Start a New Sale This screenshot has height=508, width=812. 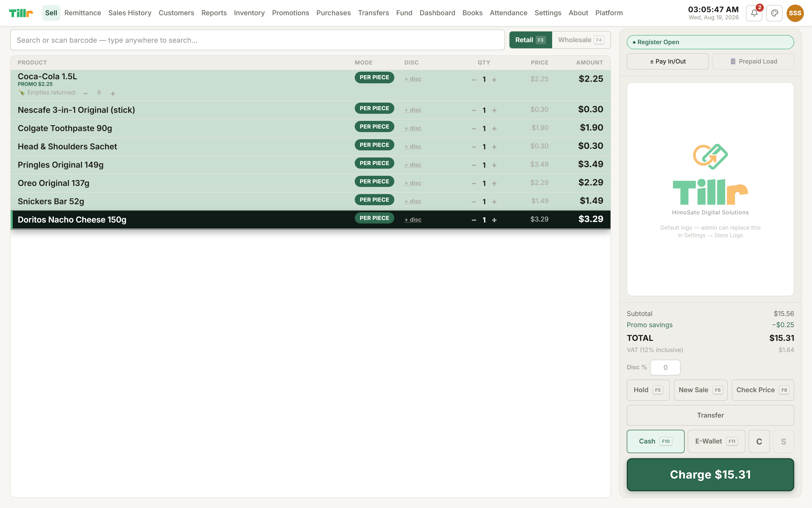pos(701,390)
